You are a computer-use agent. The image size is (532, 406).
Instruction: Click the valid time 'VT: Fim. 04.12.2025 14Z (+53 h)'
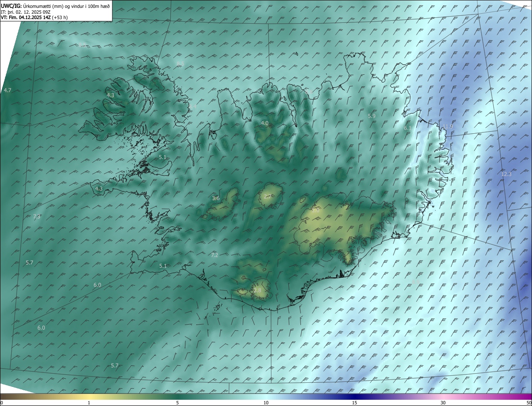click(34, 17)
